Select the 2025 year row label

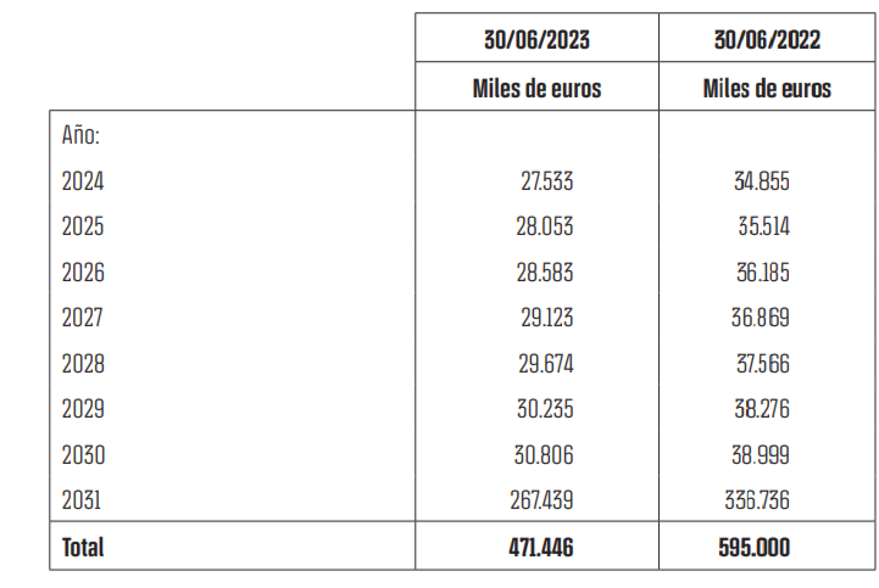coord(83,227)
